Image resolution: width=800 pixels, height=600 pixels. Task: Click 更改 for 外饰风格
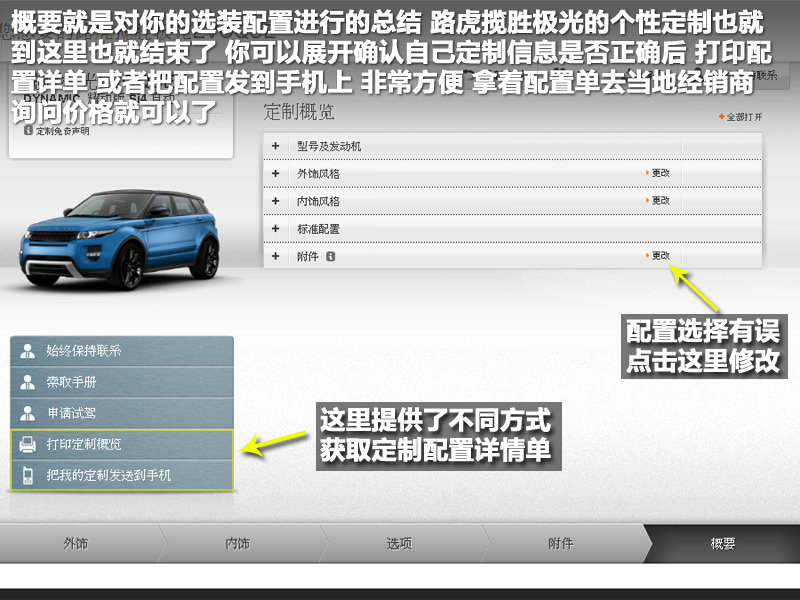[658, 173]
